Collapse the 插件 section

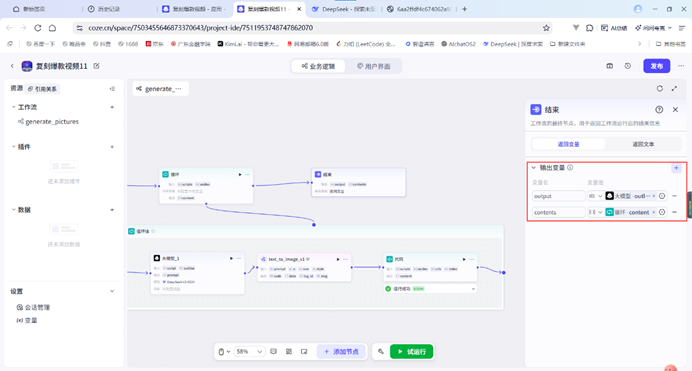[x=13, y=146]
